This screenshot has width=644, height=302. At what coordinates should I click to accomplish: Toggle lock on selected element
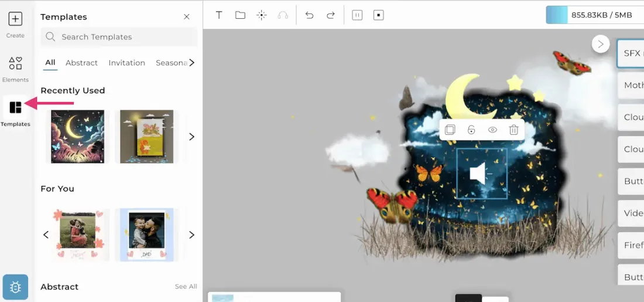471,130
